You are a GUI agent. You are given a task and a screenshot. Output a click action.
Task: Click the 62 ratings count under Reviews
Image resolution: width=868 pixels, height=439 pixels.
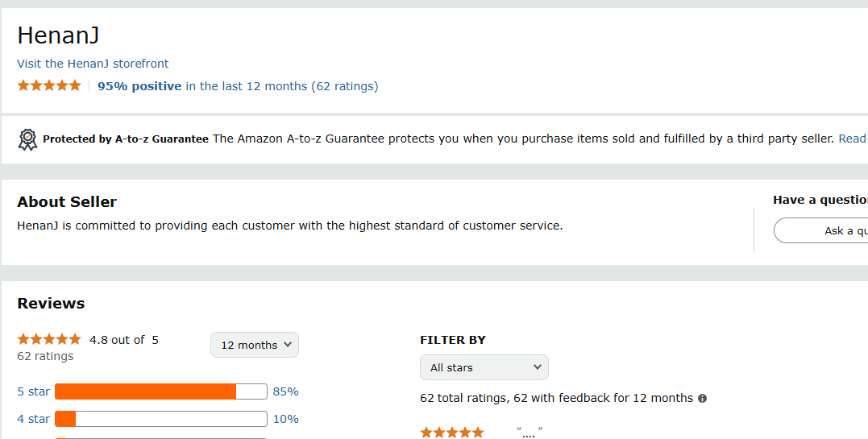[45, 356]
